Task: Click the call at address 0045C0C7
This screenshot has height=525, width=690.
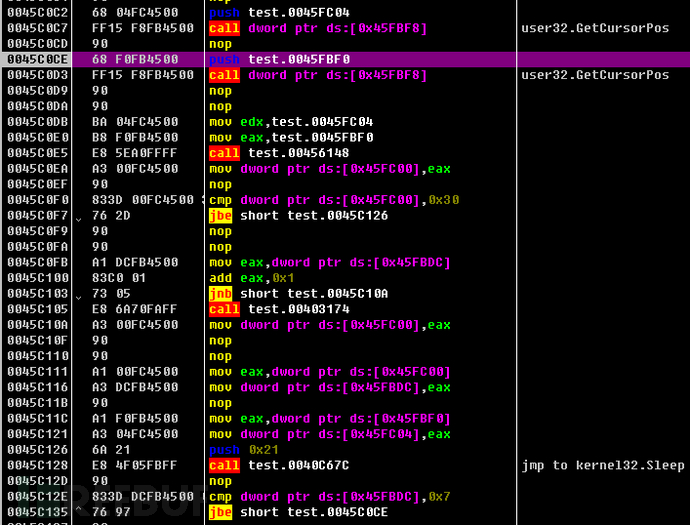Action: pyautogui.click(x=318, y=28)
